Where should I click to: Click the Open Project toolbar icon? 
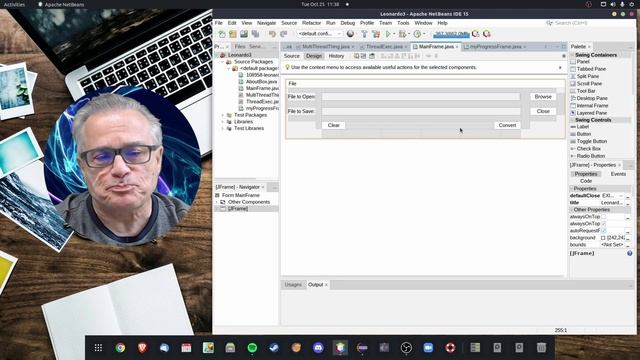[244, 34]
